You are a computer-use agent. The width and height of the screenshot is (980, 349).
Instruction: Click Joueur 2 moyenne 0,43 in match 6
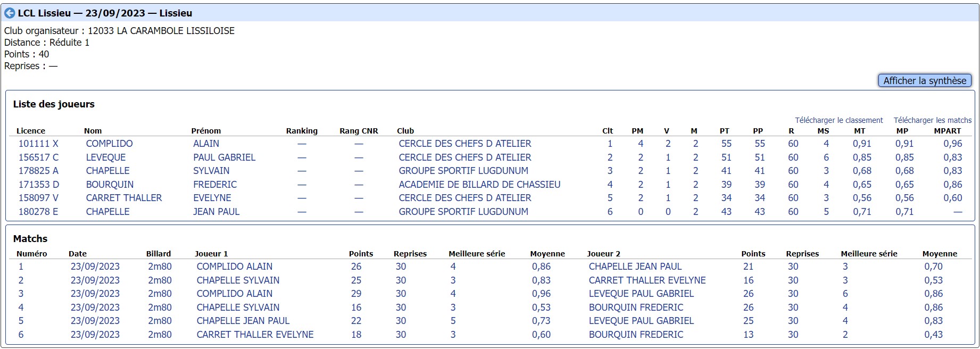click(x=933, y=335)
